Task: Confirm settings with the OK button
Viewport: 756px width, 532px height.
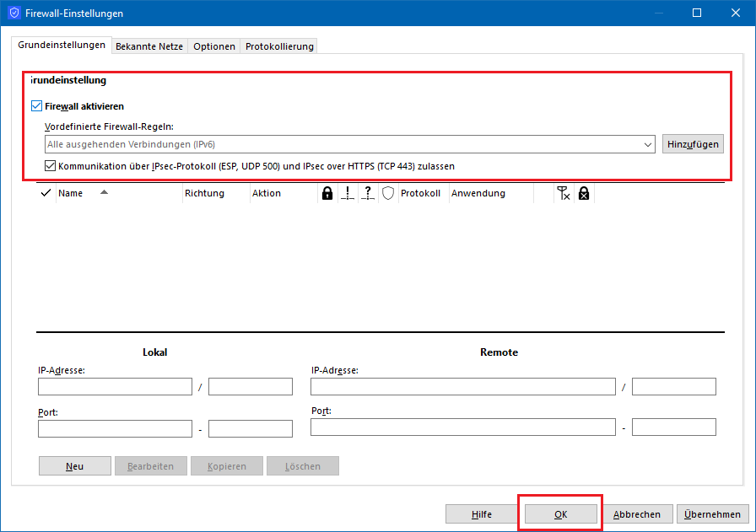Action: click(560, 513)
